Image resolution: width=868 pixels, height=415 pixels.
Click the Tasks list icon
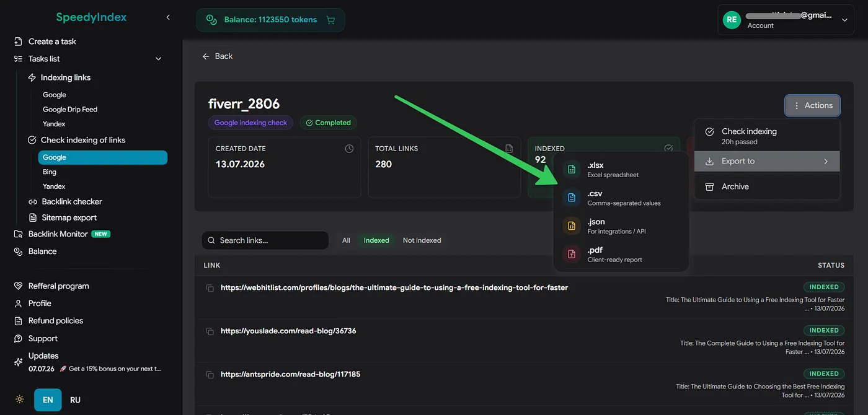pos(18,59)
